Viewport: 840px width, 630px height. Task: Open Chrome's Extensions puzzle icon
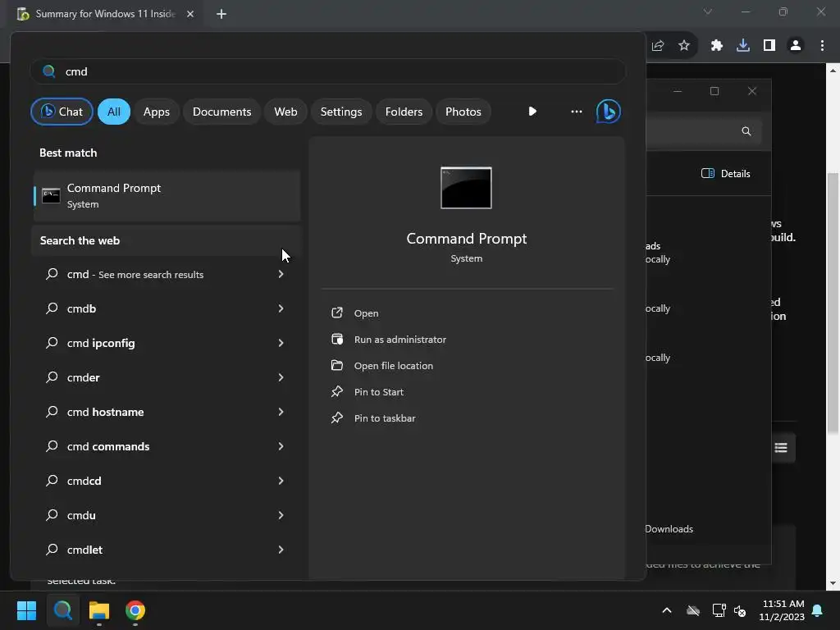717,46
